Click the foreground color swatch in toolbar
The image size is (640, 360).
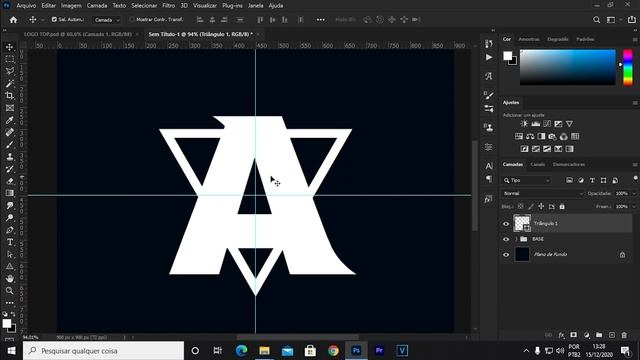[7, 324]
